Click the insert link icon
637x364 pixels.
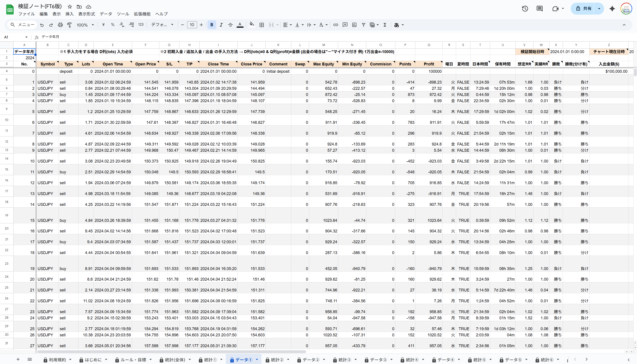click(336, 25)
